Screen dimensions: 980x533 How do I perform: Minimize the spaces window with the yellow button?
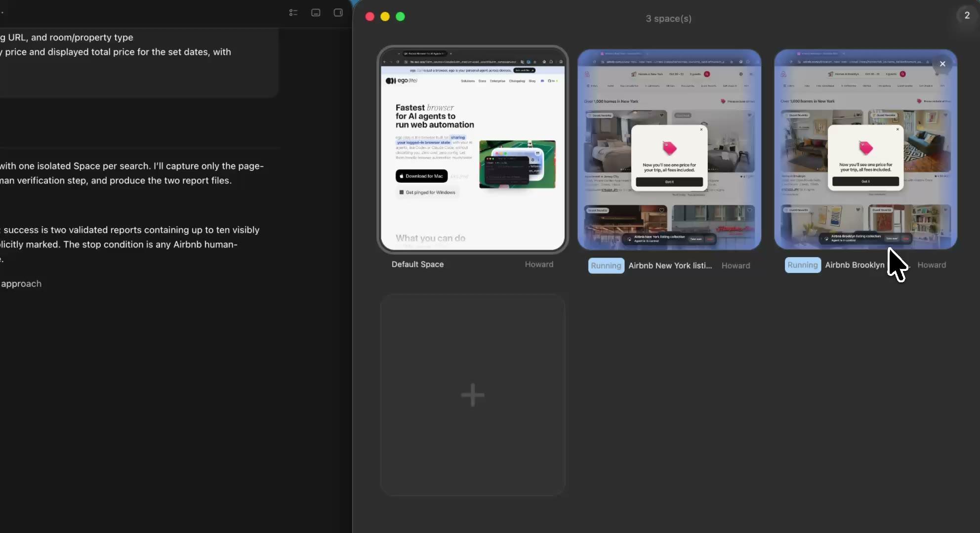click(385, 16)
